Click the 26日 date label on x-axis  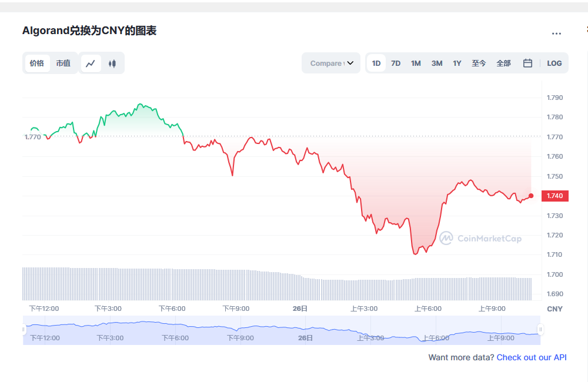(x=300, y=309)
